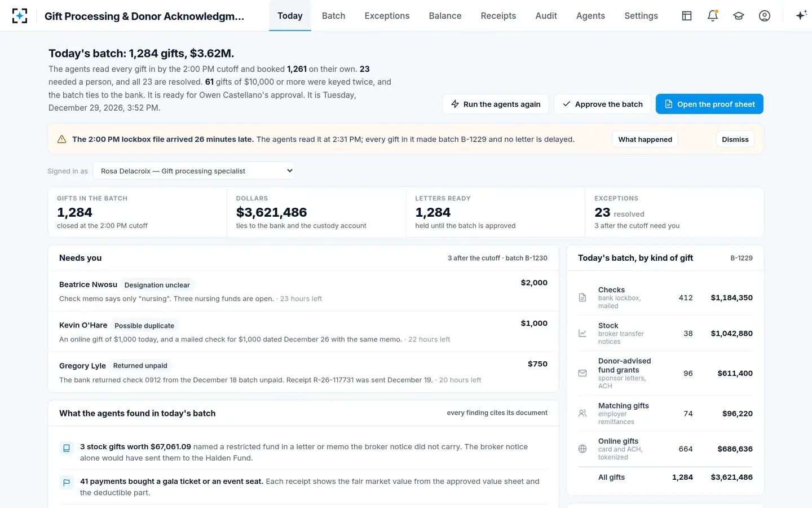Open the notifications bell
This screenshot has height=508, width=812.
(x=713, y=16)
